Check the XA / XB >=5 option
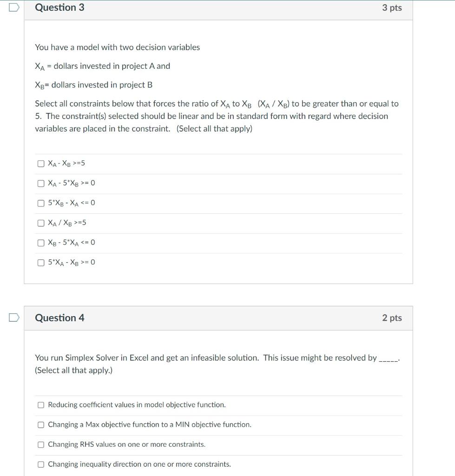Screen dimensions: 455x476 [x=41, y=222]
